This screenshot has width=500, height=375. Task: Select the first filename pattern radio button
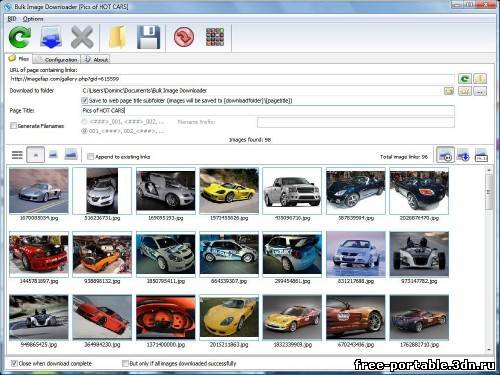(x=84, y=122)
